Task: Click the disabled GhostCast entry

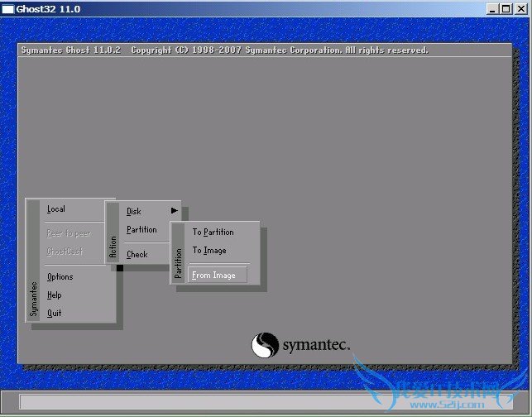Action: point(65,252)
